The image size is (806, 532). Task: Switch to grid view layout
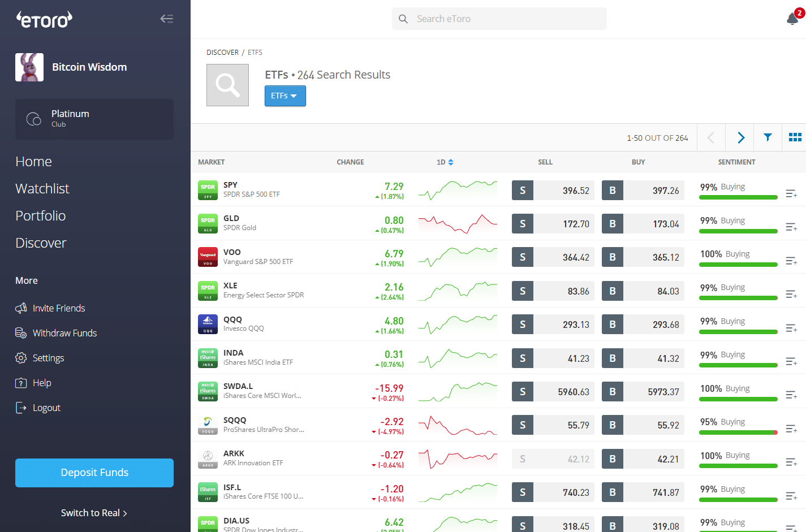click(795, 137)
